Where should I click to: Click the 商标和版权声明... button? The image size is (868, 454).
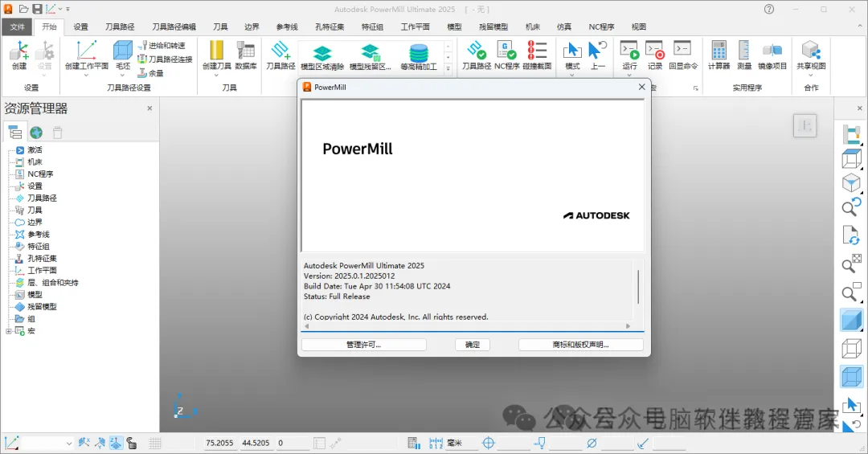tap(581, 345)
